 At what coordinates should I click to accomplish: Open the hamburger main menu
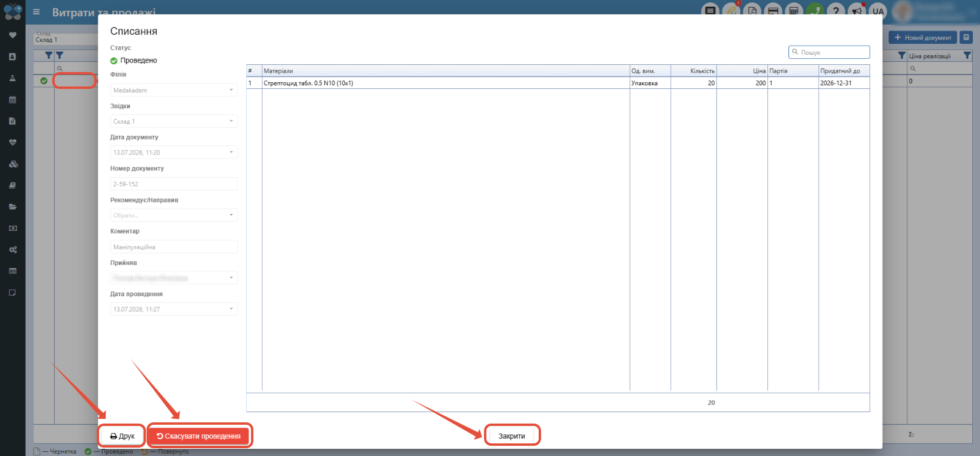coord(36,11)
